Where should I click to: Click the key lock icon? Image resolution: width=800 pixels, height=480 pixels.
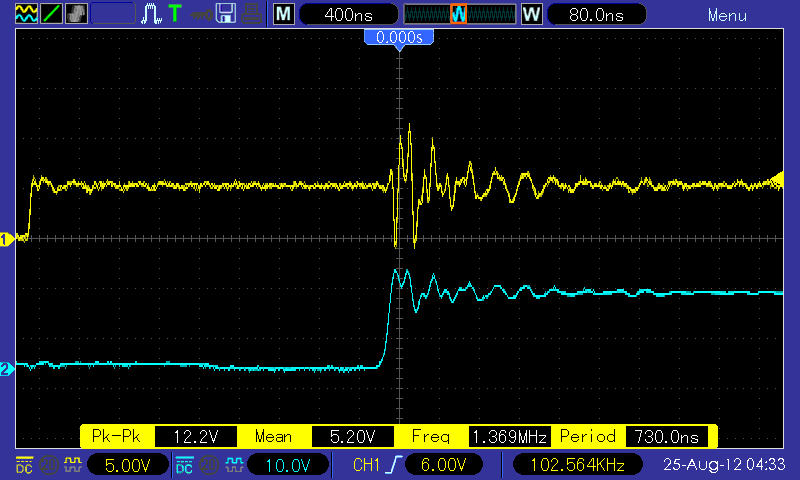pyautogui.click(x=201, y=14)
